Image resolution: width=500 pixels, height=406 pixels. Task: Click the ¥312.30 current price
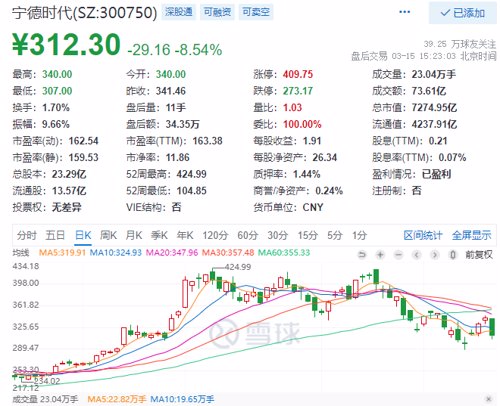click(x=66, y=44)
